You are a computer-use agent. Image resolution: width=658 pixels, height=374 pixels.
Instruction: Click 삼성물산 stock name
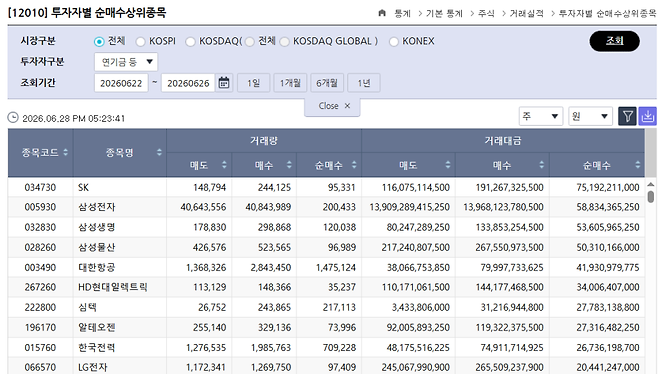97,247
